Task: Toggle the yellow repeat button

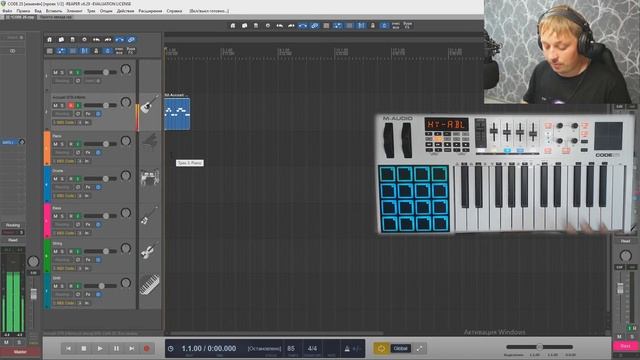Action: (x=381, y=349)
